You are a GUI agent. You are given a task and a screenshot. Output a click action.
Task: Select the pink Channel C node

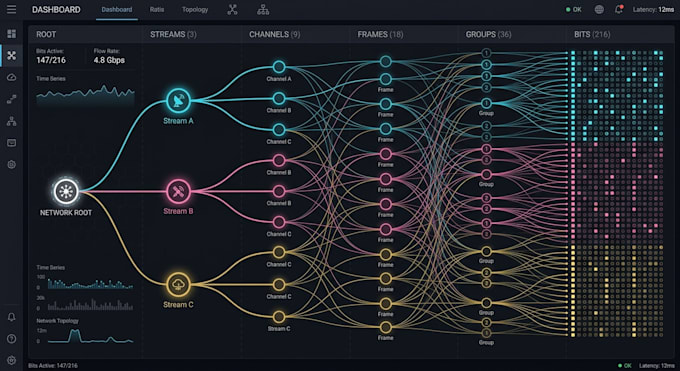click(279, 222)
